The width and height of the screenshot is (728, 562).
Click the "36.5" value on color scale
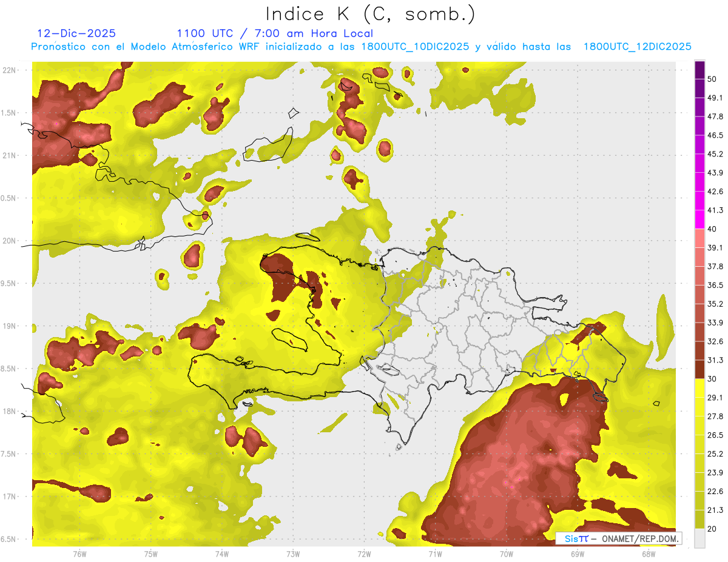(x=715, y=285)
